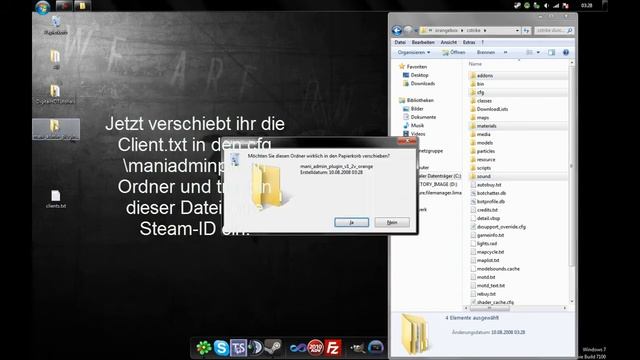Click the round blue monitor dock icon
The image size is (640, 360).
(x=376, y=348)
